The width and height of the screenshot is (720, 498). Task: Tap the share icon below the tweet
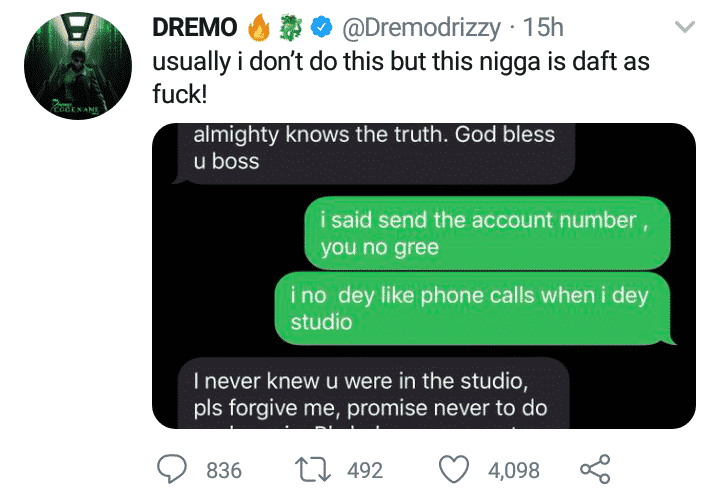click(595, 469)
